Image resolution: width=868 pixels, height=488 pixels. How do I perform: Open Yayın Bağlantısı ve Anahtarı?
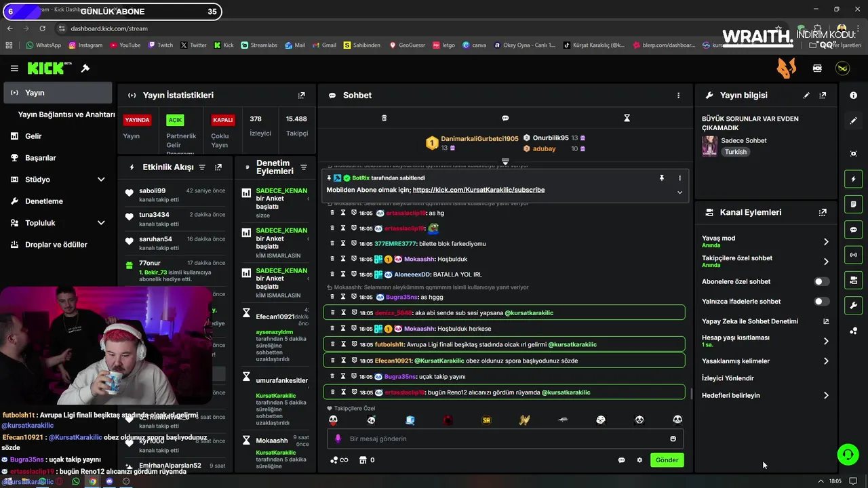(x=66, y=115)
